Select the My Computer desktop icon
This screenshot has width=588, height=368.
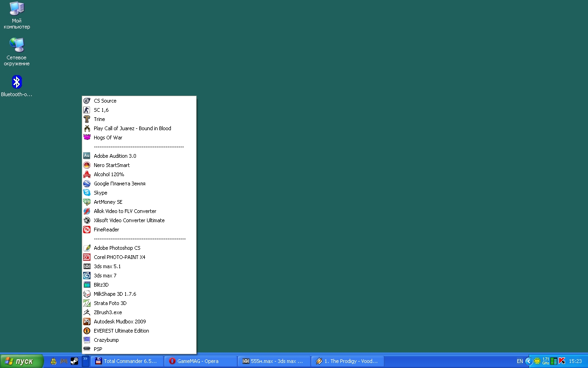coord(17,9)
